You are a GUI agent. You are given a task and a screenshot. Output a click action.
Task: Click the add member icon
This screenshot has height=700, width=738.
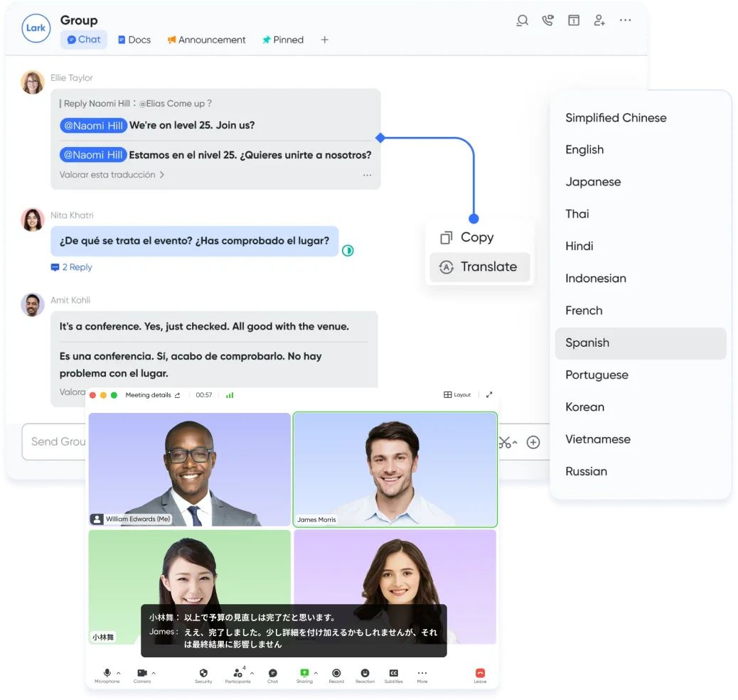point(599,21)
